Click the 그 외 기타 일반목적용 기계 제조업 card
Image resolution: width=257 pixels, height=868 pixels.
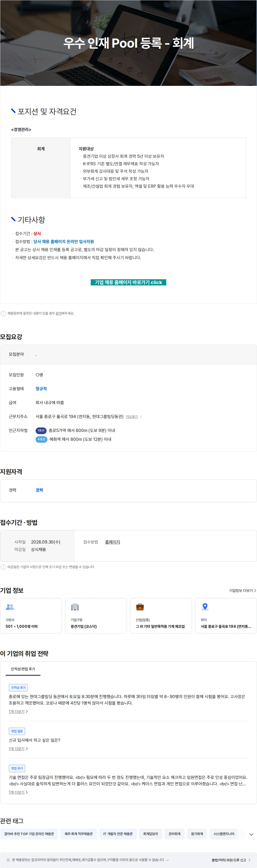pyautogui.click(x=161, y=616)
